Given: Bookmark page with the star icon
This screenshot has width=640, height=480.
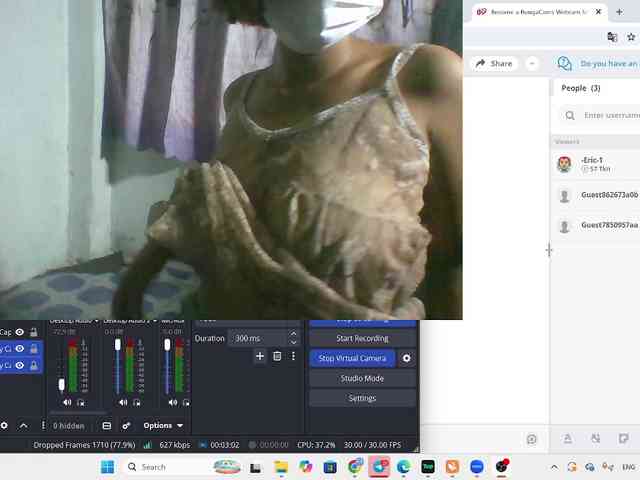Looking at the screenshot, I should [x=631, y=37].
